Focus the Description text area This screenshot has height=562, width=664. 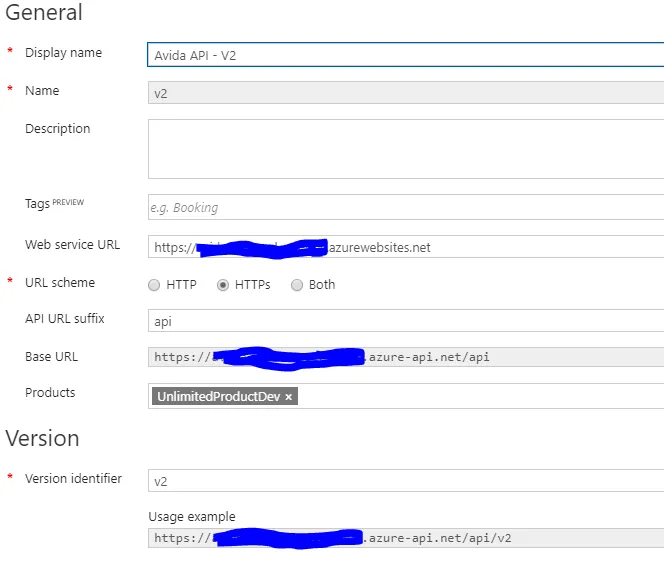click(x=405, y=149)
